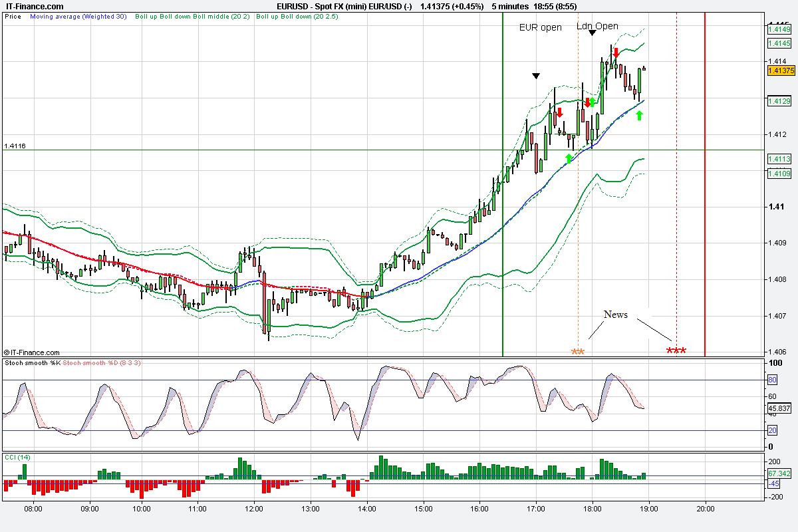Click the 08:00 time axis label

coord(33,509)
